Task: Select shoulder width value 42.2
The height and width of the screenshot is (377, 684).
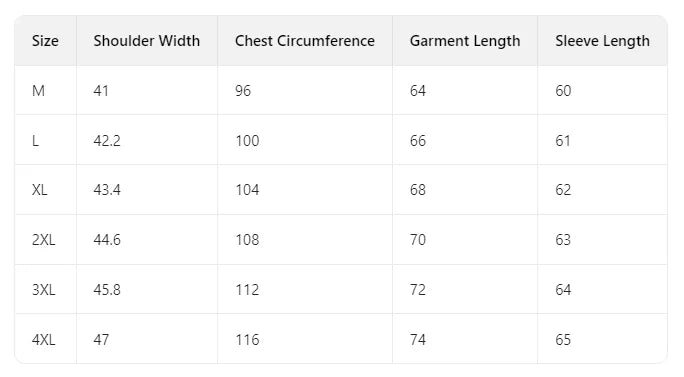Action: (107, 141)
